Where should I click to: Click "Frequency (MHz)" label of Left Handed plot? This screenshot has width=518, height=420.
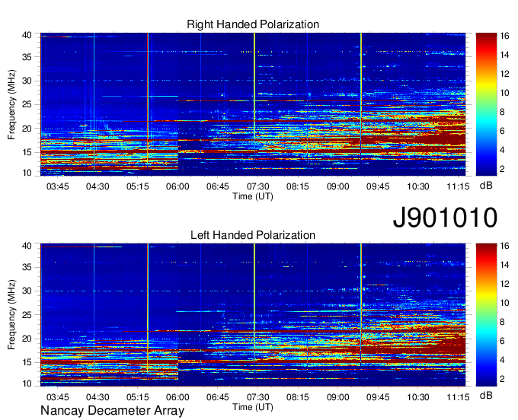coord(11,315)
